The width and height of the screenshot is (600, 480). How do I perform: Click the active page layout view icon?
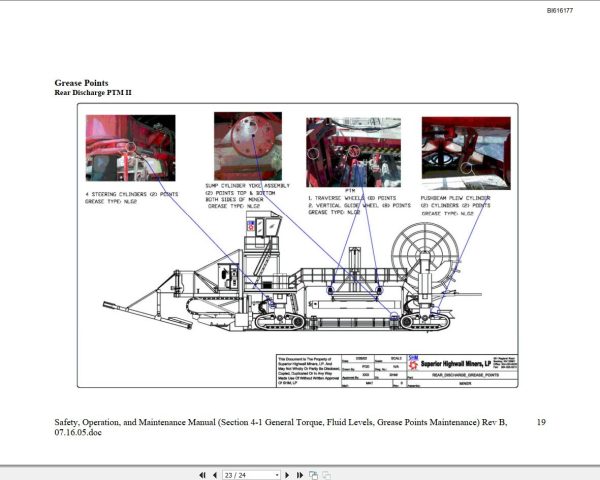coord(313,475)
